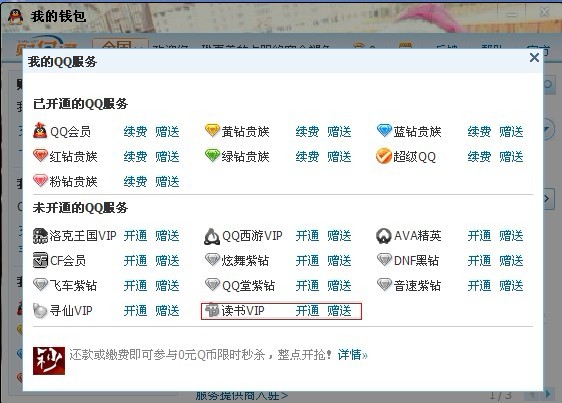Click the 粉钻贵族 pink diamond icon

(40, 181)
